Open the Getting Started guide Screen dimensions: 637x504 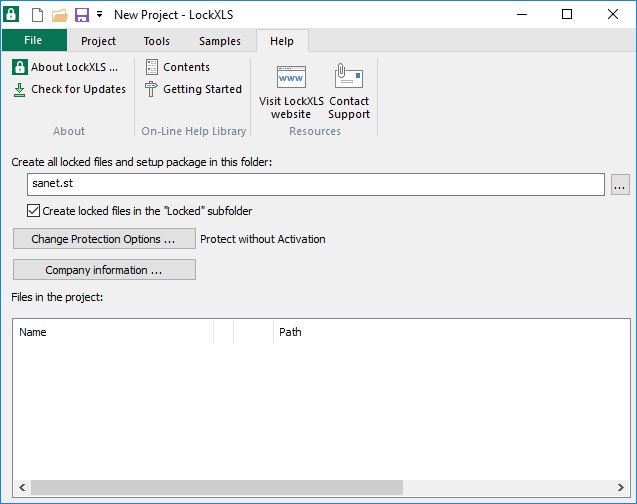[x=193, y=89]
